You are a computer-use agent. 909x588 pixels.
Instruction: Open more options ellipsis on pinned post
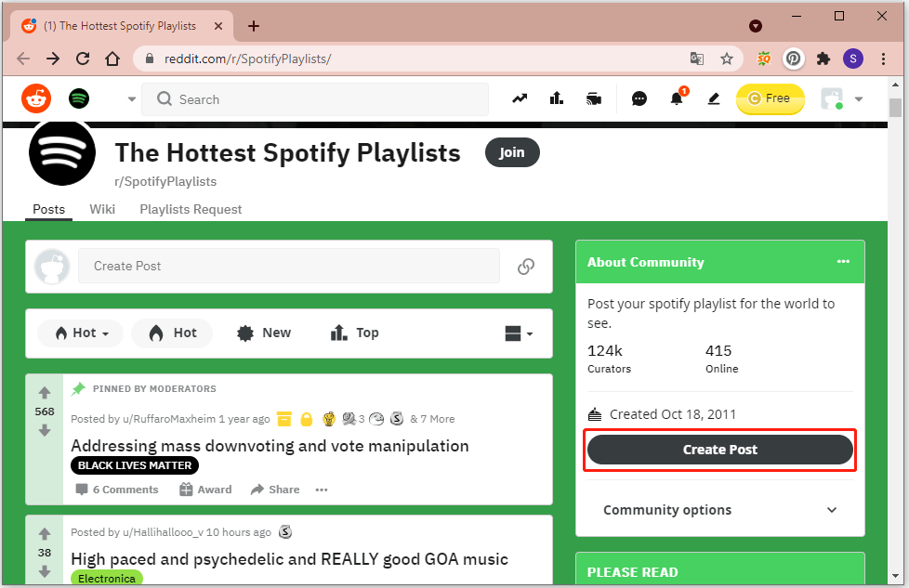pyautogui.click(x=322, y=490)
